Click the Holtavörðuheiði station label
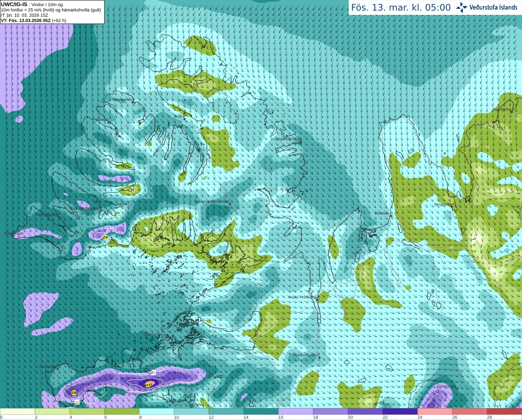 (x=306, y=355)
